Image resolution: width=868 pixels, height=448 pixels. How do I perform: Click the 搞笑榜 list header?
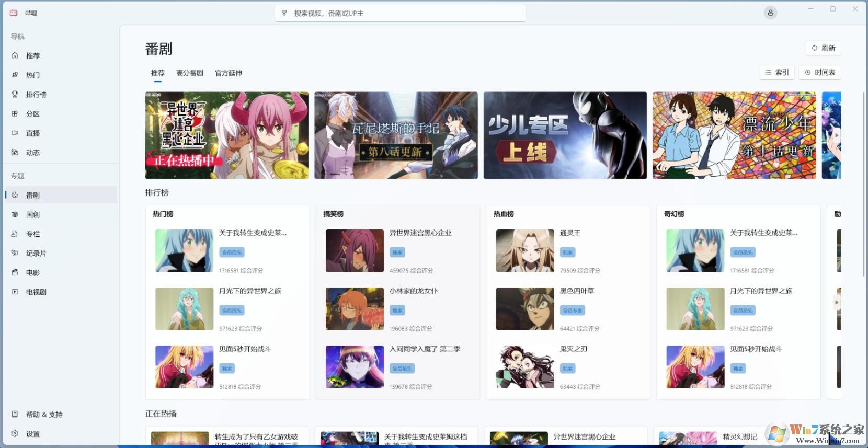coord(334,214)
